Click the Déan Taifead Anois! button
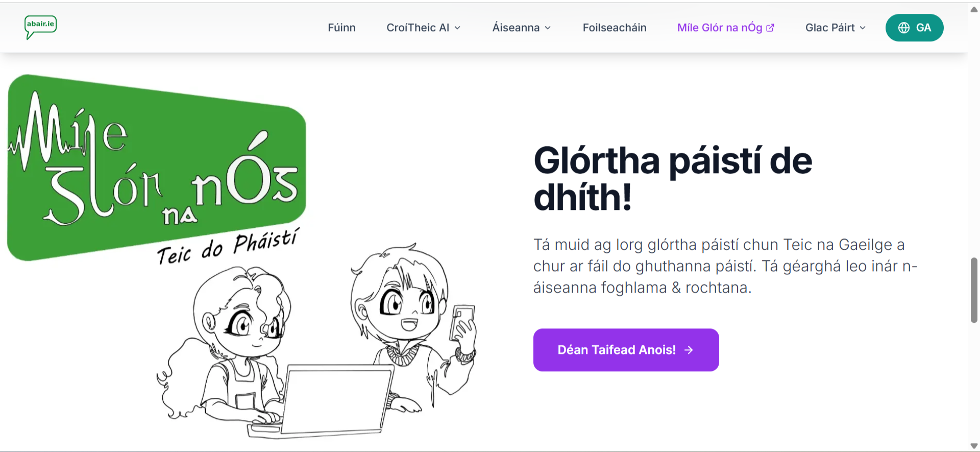 point(626,350)
